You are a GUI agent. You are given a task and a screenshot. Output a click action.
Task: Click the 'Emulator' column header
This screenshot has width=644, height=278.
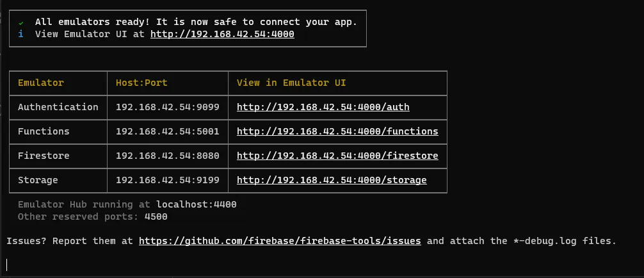[41, 83]
